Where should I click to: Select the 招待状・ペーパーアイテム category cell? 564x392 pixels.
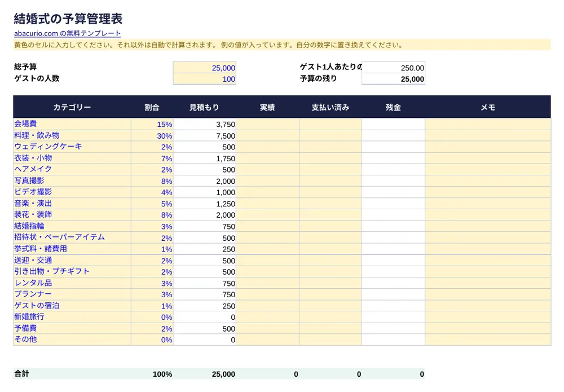[x=72, y=237]
